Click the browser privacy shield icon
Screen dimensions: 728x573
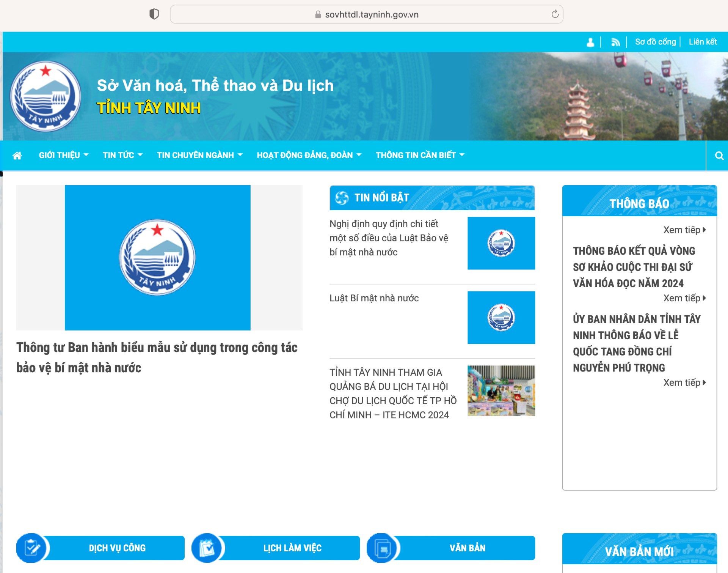point(154,14)
